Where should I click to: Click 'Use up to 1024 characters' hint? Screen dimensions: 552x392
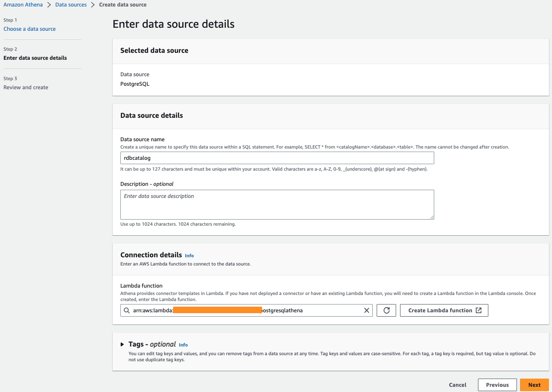tap(178, 224)
